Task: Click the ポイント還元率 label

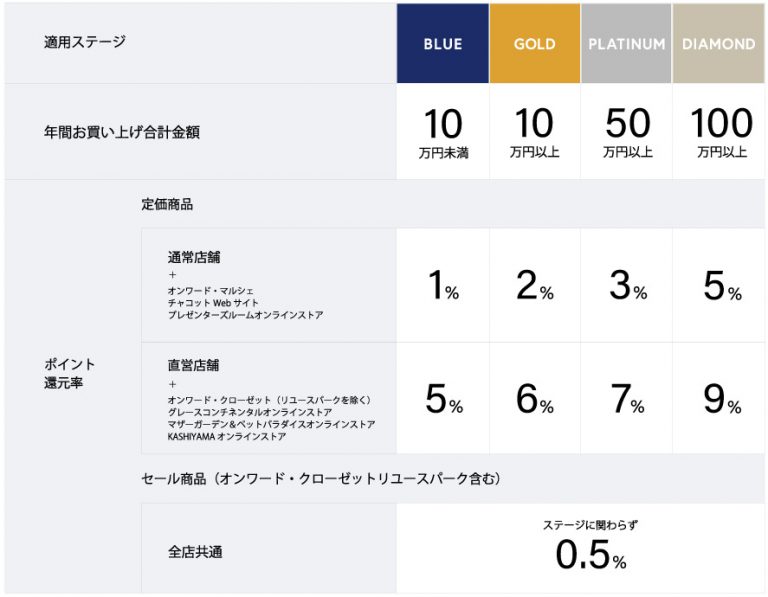Action: pos(69,374)
